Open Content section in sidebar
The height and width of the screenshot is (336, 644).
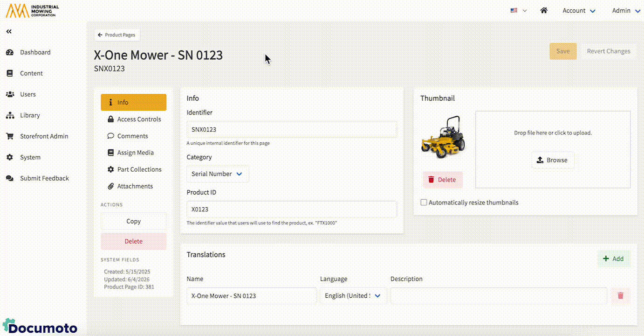point(31,73)
